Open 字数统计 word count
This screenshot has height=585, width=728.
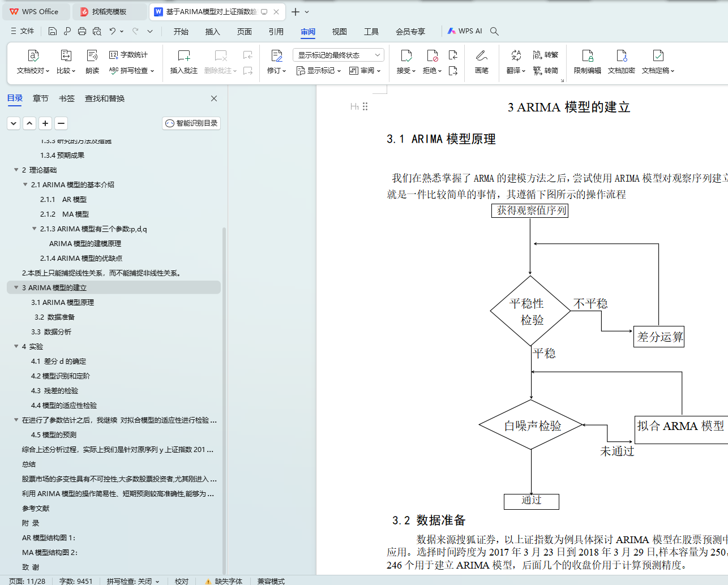[x=129, y=55]
